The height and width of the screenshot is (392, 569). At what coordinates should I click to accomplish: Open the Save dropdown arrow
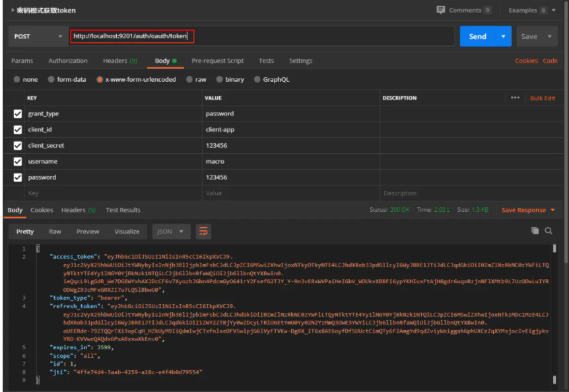pyautogui.click(x=550, y=36)
